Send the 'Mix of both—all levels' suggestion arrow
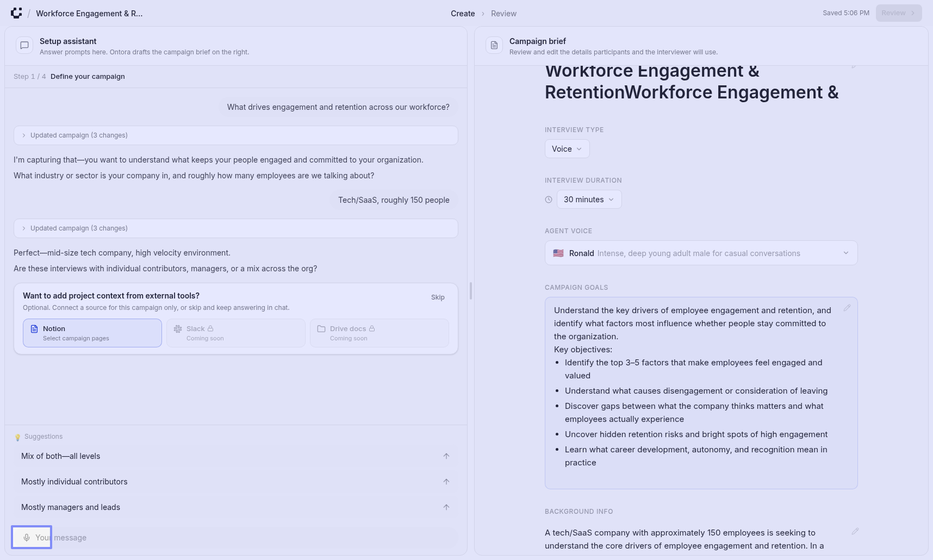The width and height of the screenshot is (933, 560). (446, 456)
